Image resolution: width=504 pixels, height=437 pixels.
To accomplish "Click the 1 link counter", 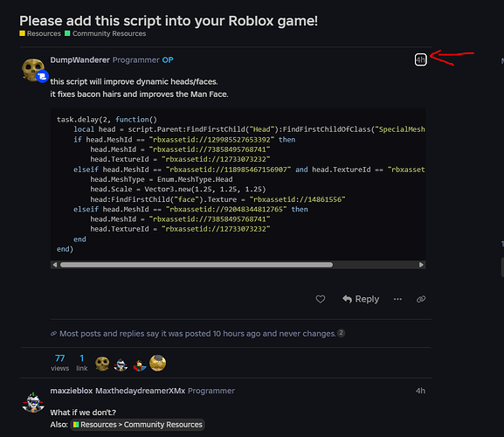I will coord(81,363).
